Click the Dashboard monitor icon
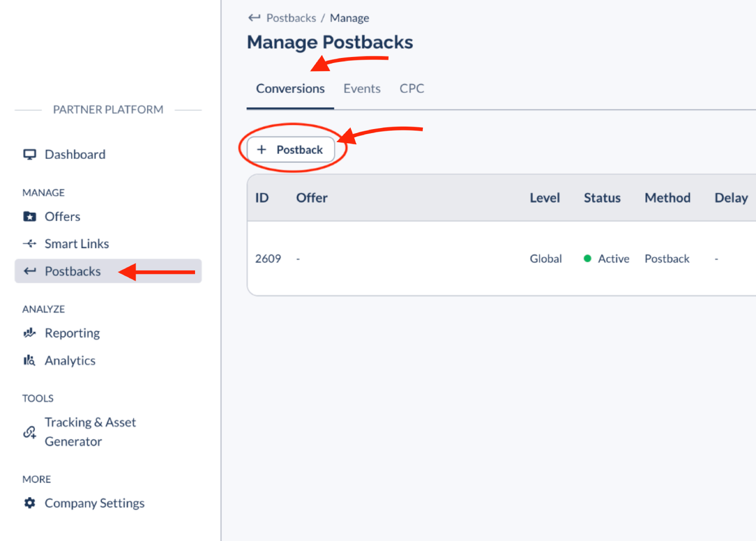Screen dimensions: 756x541 30,154
